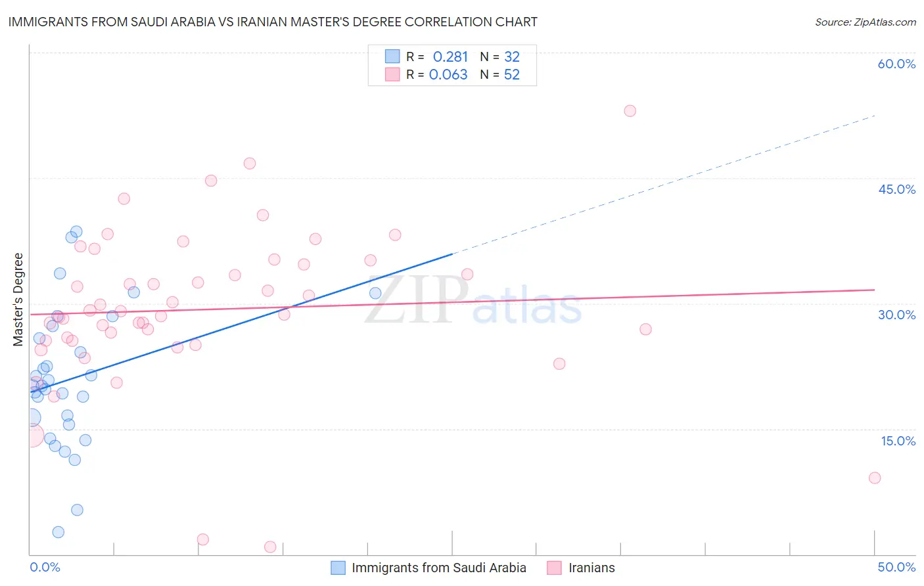Click the chart title text
Viewport: 924px width, 586px height.
pyautogui.click(x=273, y=22)
